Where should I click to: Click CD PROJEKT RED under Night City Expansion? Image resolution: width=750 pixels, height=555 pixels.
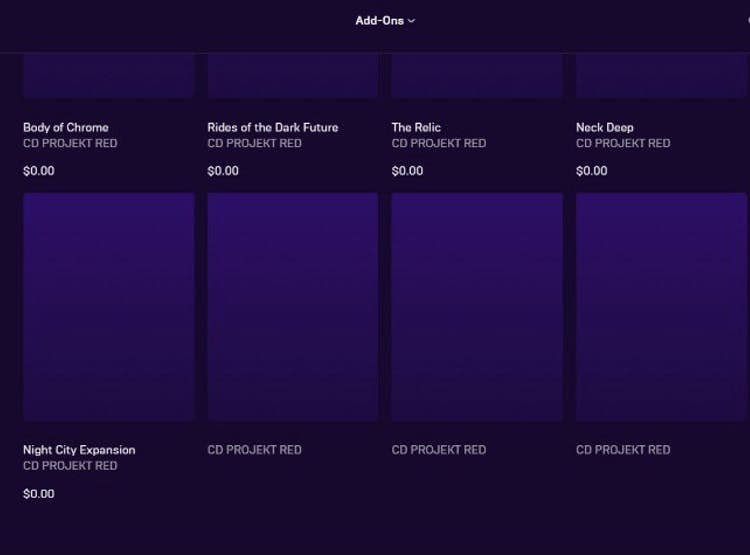pyautogui.click(x=70, y=466)
